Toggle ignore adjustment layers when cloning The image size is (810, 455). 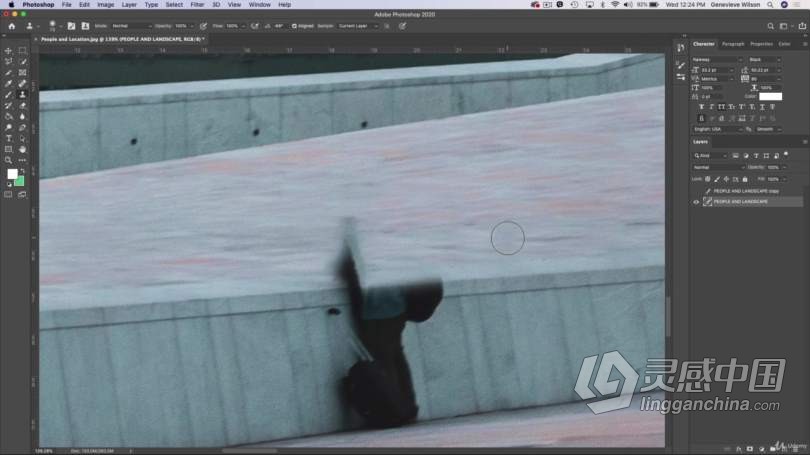click(x=386, y=26)
